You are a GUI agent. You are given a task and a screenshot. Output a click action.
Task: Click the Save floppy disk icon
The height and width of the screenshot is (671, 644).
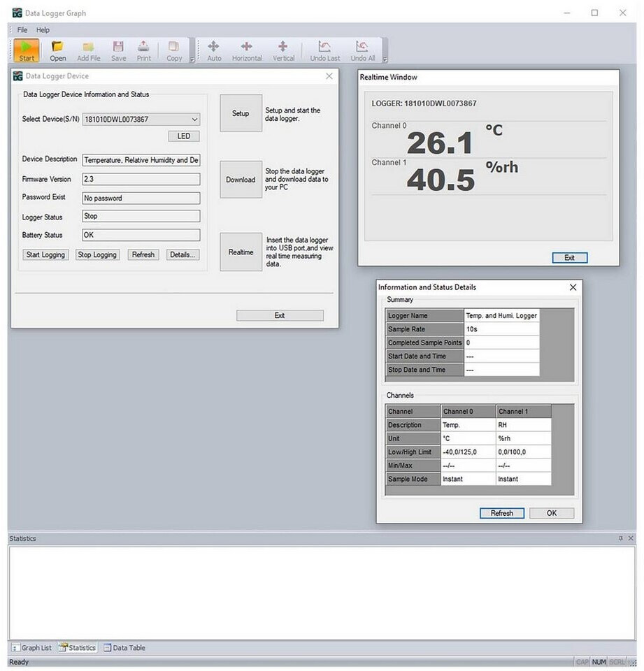coord(118,50)
